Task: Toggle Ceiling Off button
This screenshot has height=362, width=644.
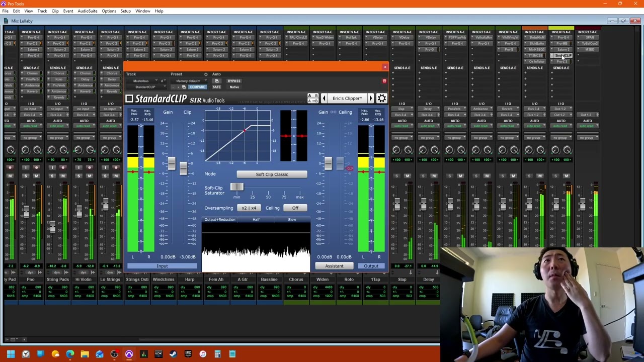Action: (x=295, y=208)
